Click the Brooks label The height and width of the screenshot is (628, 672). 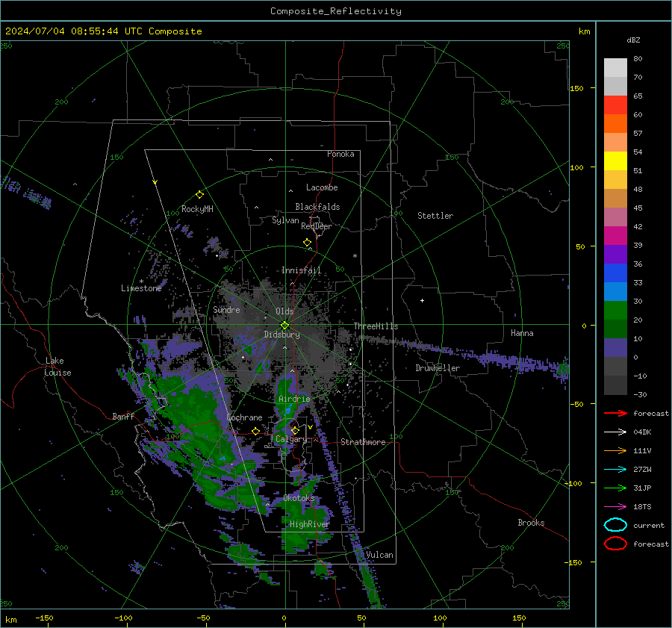click(531, 523)
